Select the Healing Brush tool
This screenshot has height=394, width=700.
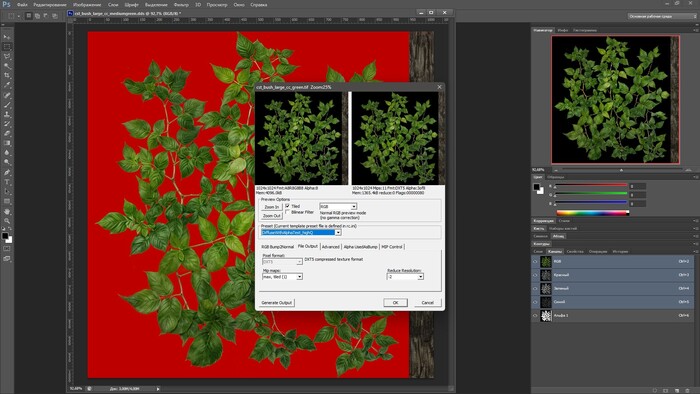[x=7, y=95]
